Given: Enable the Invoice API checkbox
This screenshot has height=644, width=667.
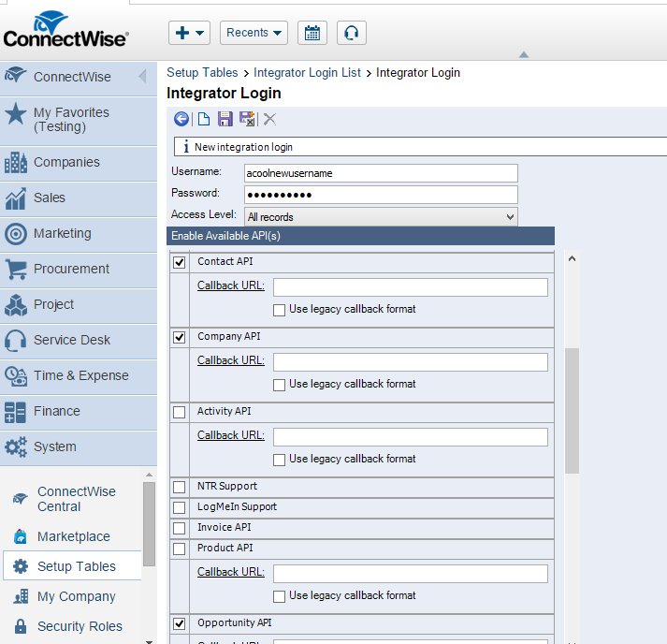Looking at the screenshot, I should click(x=179, y=528).
